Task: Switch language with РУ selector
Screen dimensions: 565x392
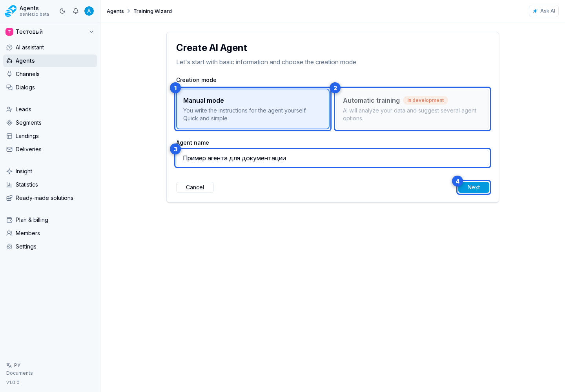Action: (13, 365)
